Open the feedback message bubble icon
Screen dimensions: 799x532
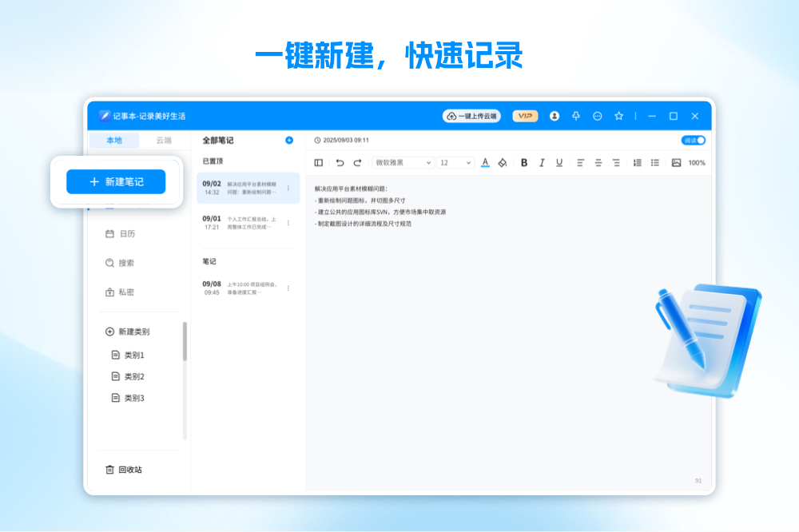(597, 116)
